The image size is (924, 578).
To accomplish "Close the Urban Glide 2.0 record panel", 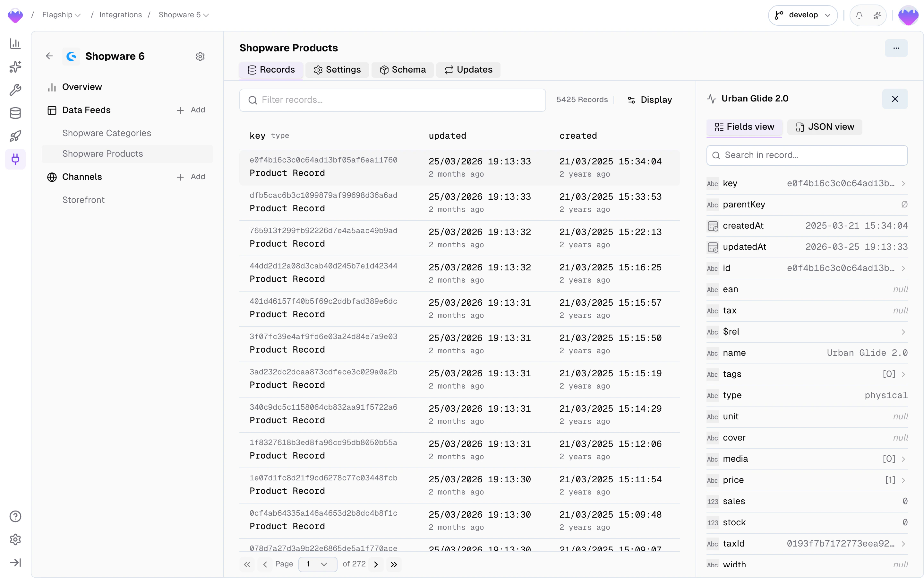I will coord(895,99).
